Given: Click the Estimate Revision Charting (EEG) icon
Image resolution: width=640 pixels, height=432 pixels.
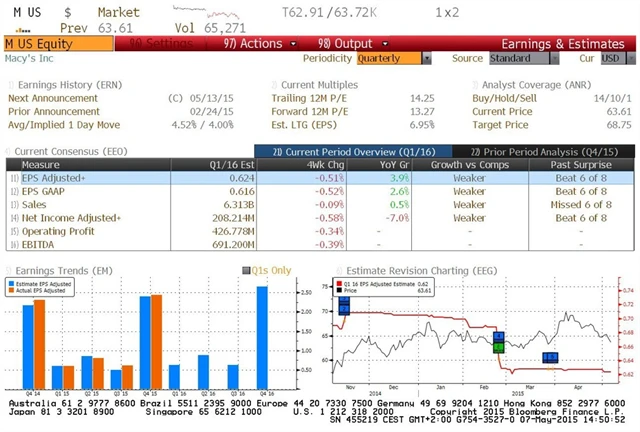Looking at the screenshot, I should tap(339, 271).
